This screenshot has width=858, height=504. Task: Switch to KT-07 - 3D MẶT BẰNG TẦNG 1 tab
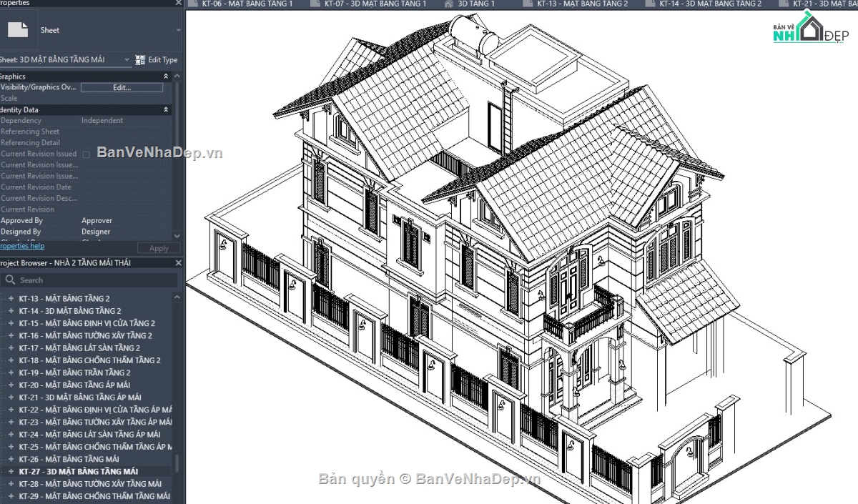click(x=375, y=4)
